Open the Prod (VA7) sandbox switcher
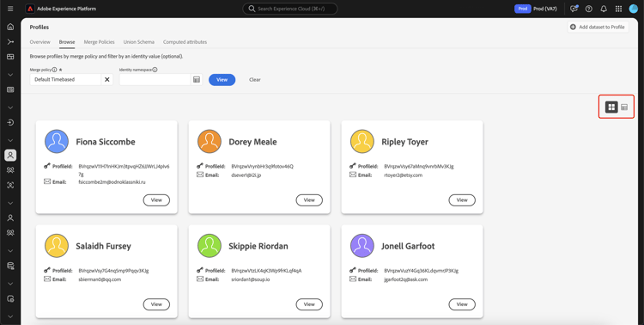 pyautogui.click(x=544, y=9)
